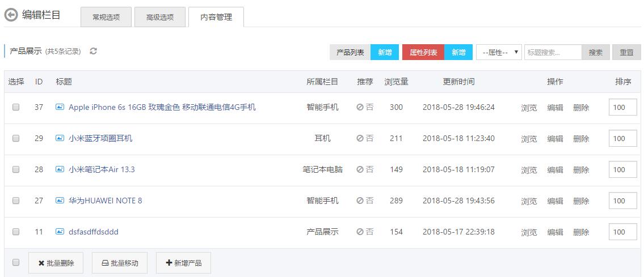Click the red 属性列表 button
Screen dimensions: 644x277
423,53
